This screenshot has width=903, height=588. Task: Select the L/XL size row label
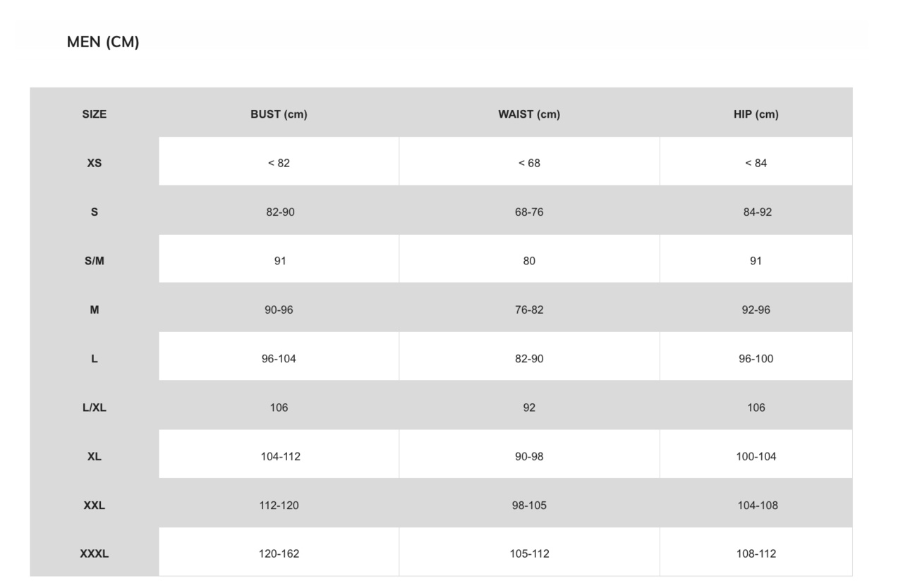(95, 408)
